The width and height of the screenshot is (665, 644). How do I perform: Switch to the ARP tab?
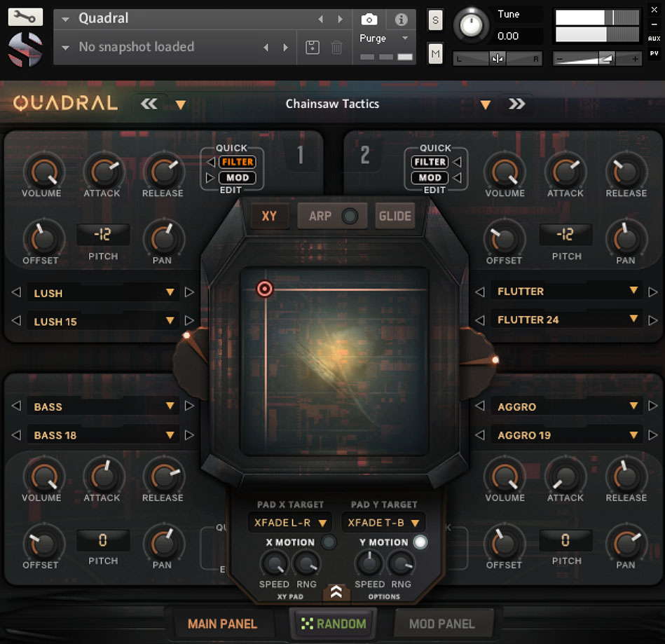click(x=320, y=216)
